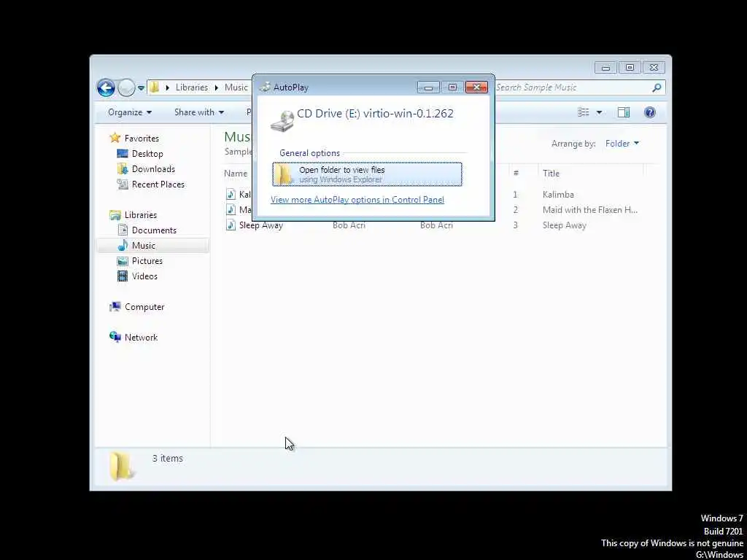Open the Arrange by Folder dropdown
Image resolution: width=747 pixels, height=560 pixels.
pyautogui.click(x=622, y=144)
